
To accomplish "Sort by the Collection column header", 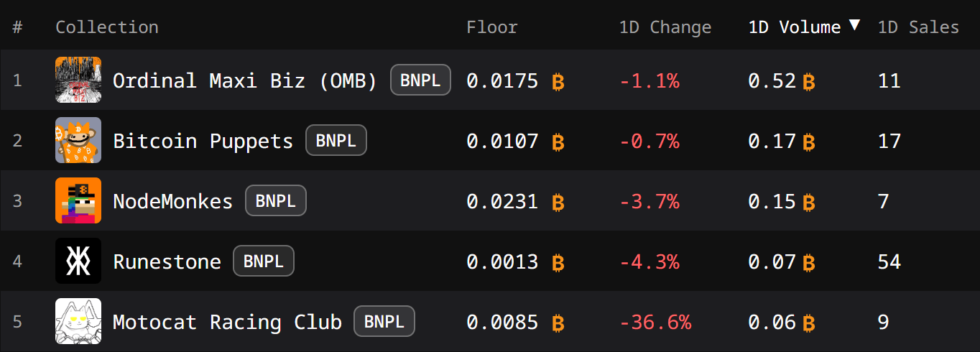I will tap(107, 27).
